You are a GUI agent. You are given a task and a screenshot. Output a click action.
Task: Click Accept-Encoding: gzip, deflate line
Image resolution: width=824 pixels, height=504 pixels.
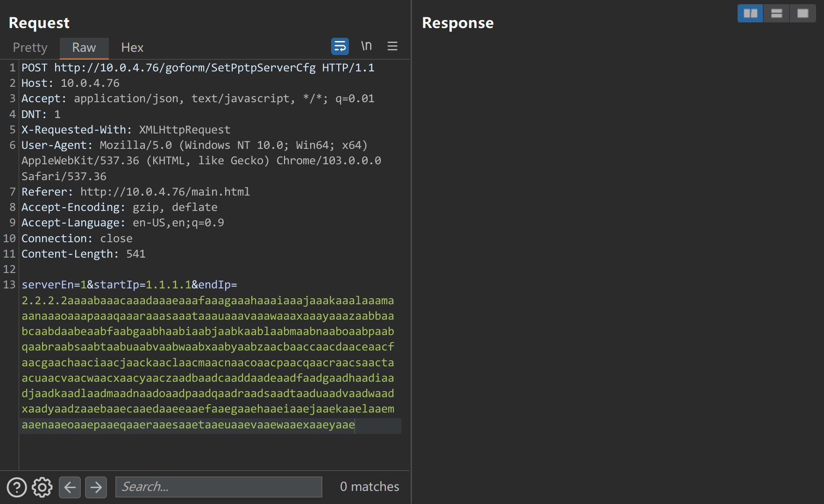(x=120, y=207)
